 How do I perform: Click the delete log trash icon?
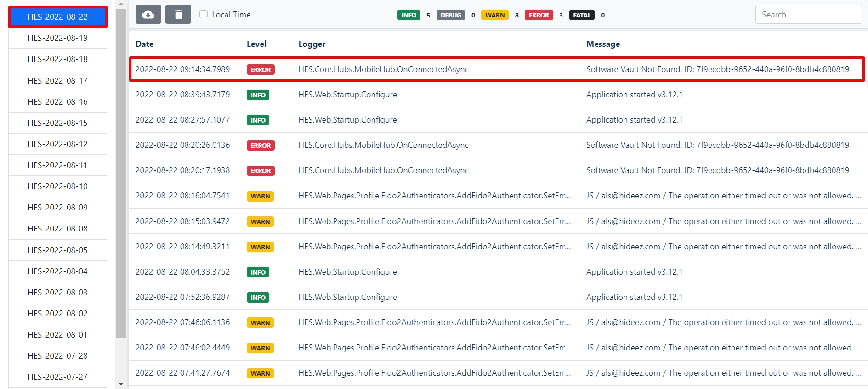[178, 15]
